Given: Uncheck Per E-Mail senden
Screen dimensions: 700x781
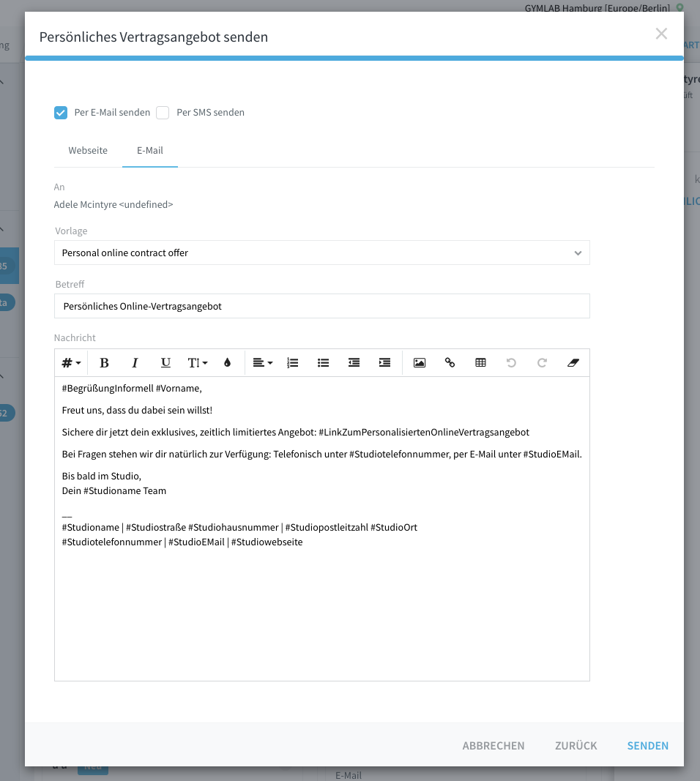Looking at the screenshot, I should point(61,113).
